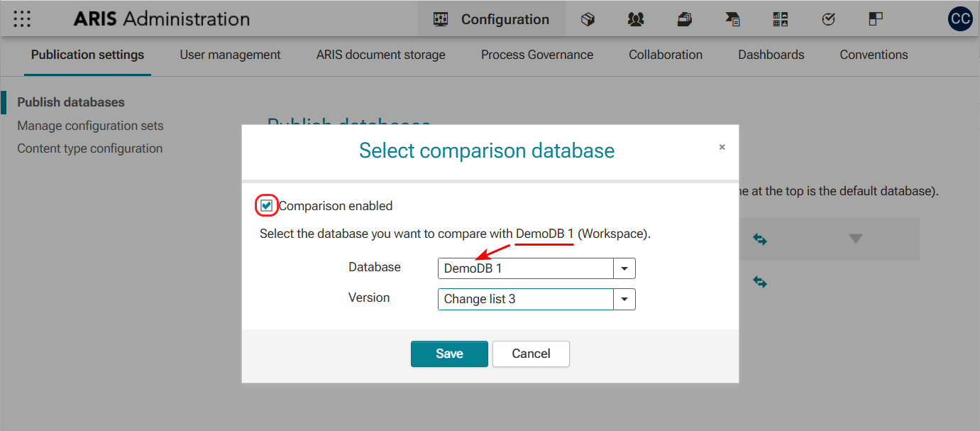Viewport: 980px width, 431px height.
Task: Open the Database dropdown showing DemoDB 1
Action: pyautogui.click(x=624, y=268)
